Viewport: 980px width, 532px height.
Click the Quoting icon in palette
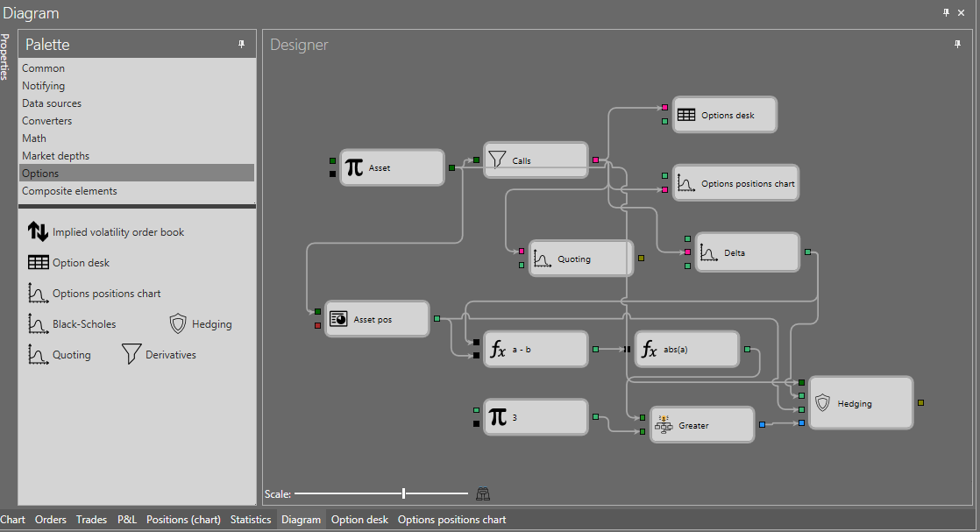tap(38, 354)
